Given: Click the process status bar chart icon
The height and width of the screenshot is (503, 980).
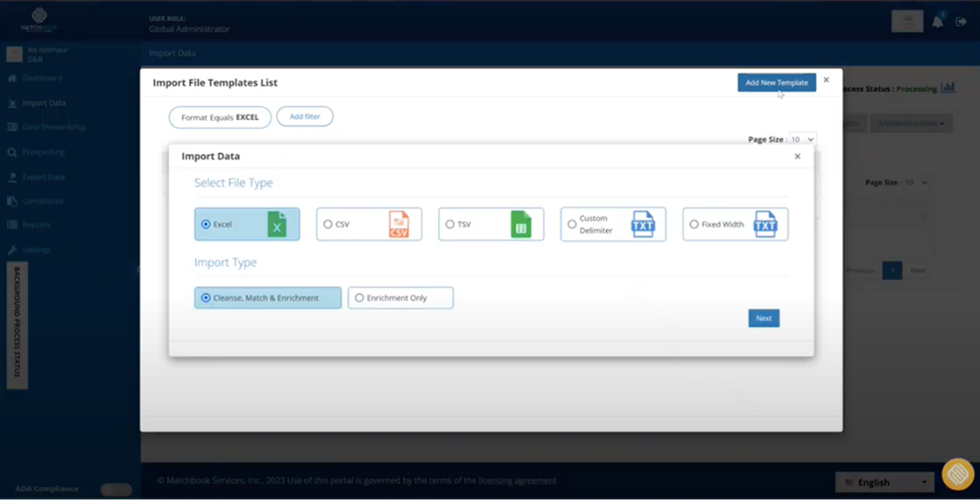Looking at the screenshot, I should pyautogui.click(x=948, y=87).
